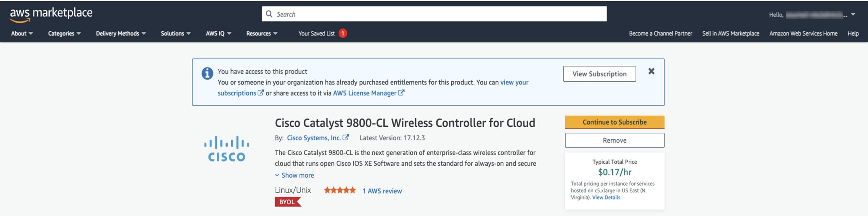This screenshot has width=868, height=216.
Task: Expand the AWS IQ menu
Action: pyautogui.click(x=218, y=33)
